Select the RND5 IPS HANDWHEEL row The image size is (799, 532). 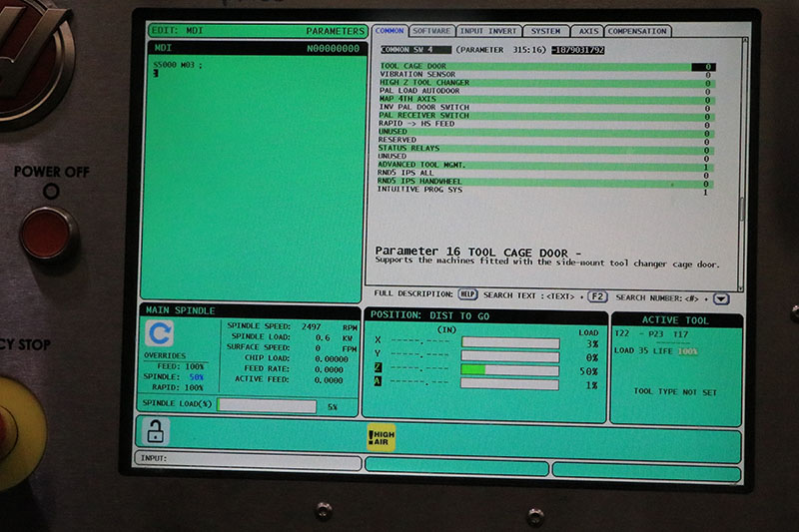click(544, 182)
